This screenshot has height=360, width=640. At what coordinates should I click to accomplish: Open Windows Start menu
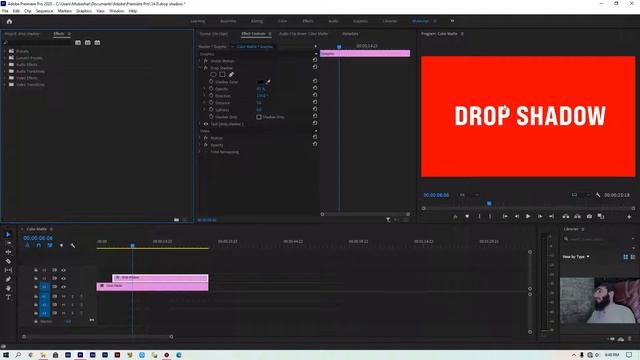tap(6, 355)
